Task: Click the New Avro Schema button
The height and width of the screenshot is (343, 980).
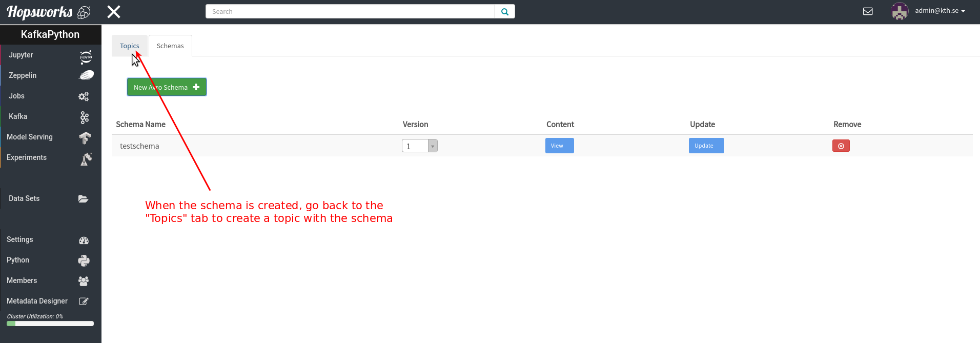Action: point(167,87)
